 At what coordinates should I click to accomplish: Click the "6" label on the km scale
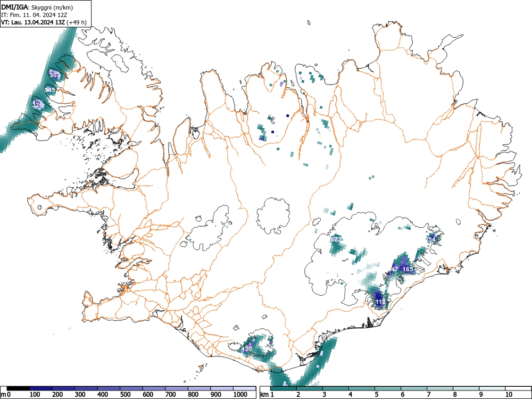point(403,395)
